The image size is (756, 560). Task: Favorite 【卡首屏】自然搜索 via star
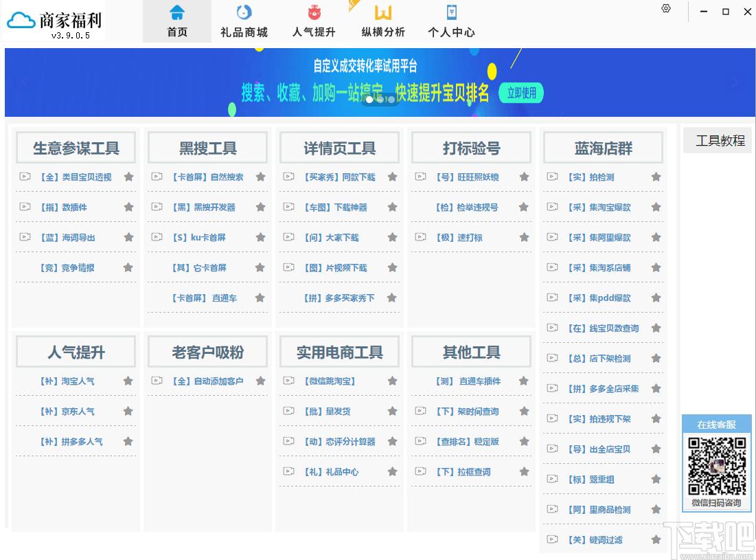pos(261,177)
